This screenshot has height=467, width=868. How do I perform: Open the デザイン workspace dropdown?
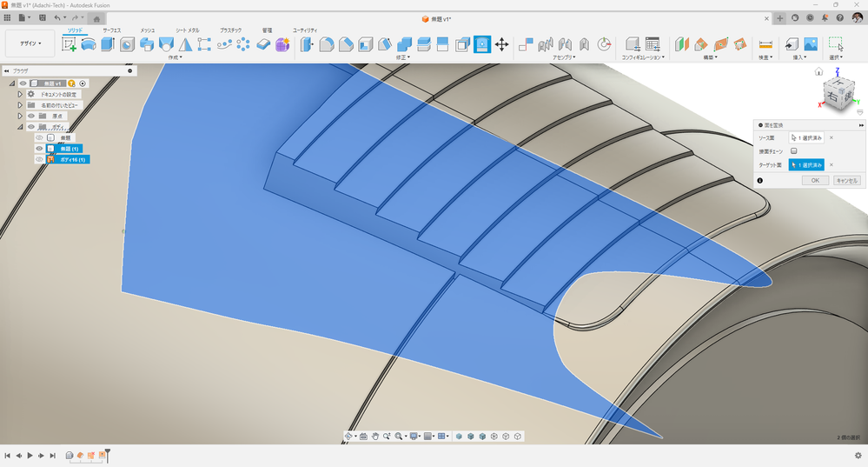pos(30,43)
